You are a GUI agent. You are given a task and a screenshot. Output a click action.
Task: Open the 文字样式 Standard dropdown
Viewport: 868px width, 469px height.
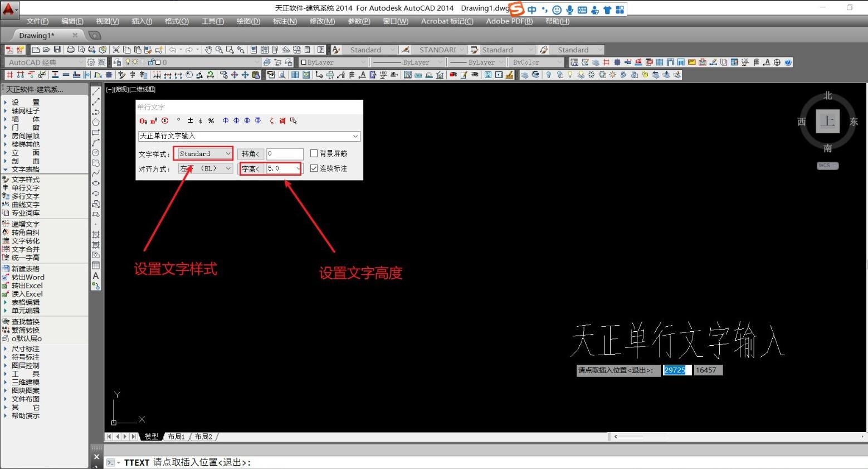[x=204, y=153]
